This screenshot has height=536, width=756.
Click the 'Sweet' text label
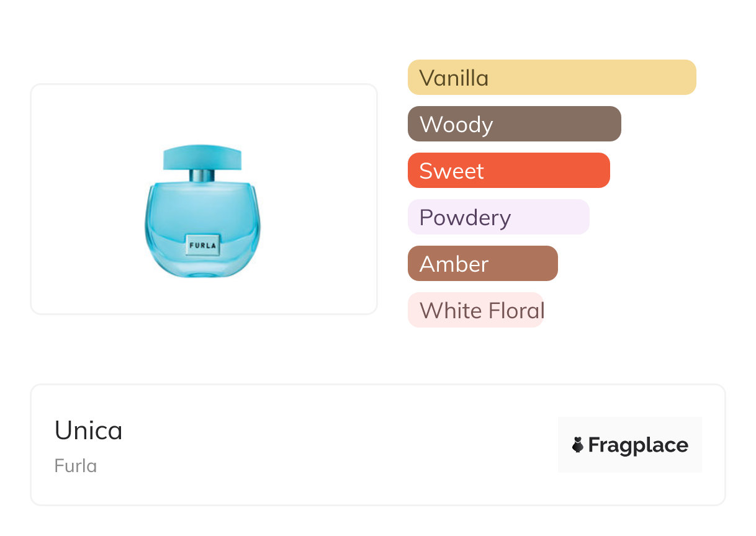451,171
